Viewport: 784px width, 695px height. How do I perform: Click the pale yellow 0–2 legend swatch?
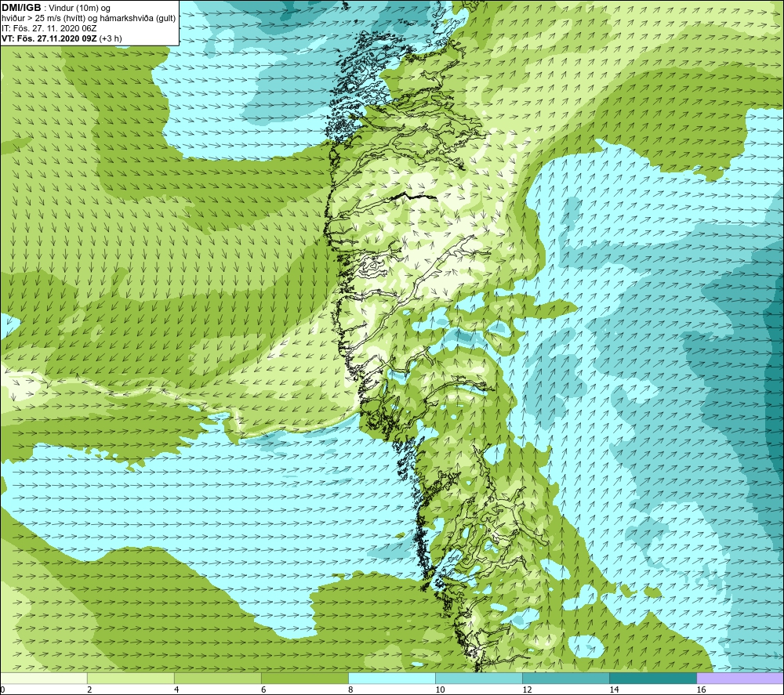coord(43,678)
